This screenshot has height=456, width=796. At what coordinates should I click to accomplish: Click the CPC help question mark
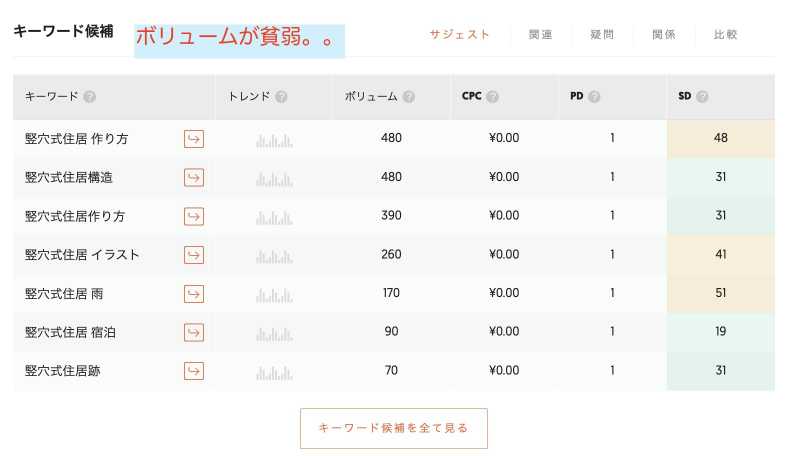tap(493, 97)
